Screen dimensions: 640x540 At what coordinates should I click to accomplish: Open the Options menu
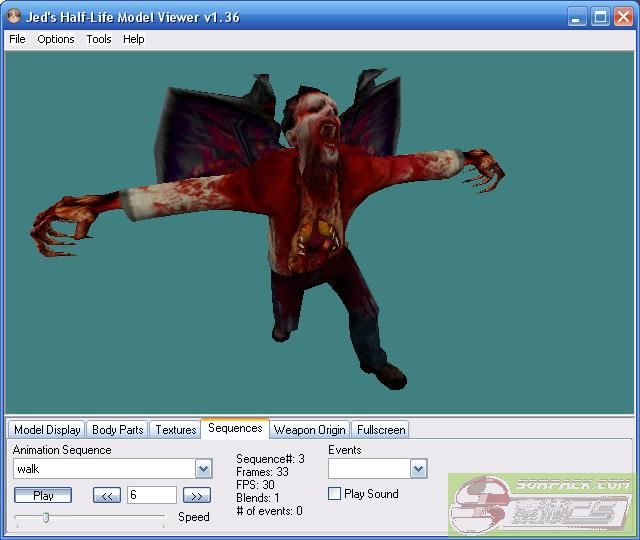[x=56, y=39]
